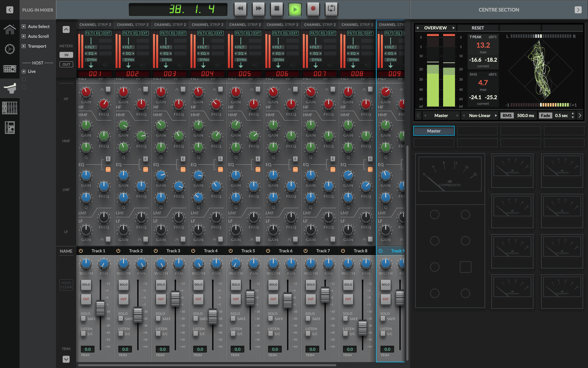Click the red HF GAIN knob on Track 1

pyautogui.click(x=86, y=92)
